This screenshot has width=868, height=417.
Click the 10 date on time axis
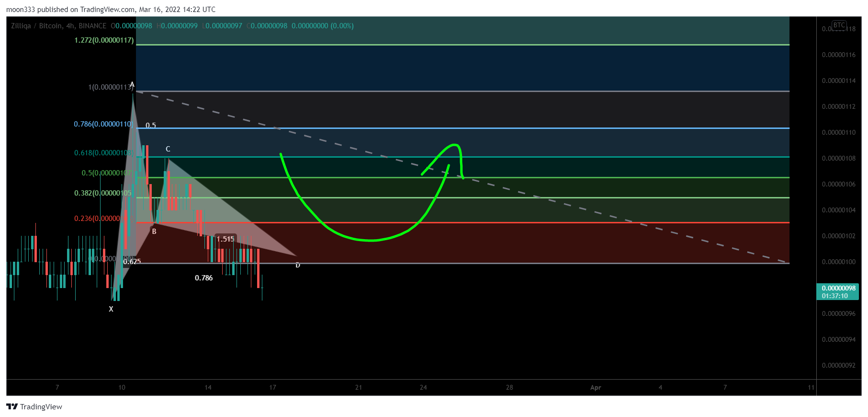pos(122,387)
